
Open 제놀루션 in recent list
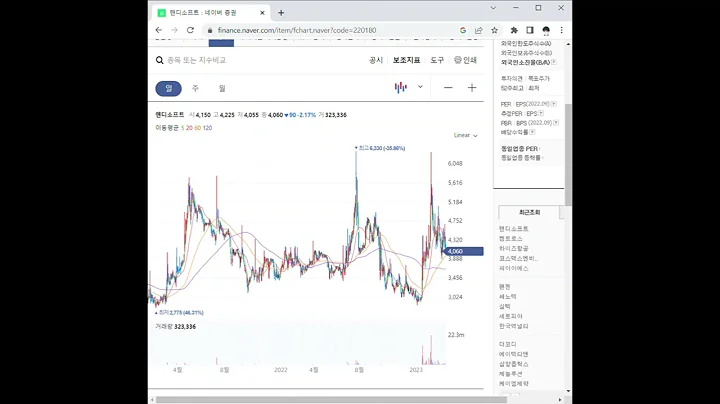pyautogui.click(x=511, y=374)
